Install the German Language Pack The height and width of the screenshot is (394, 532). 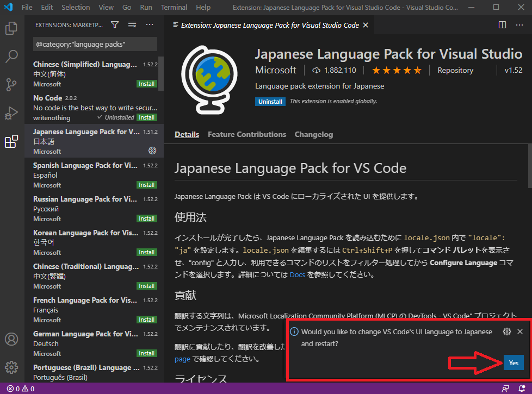coord(146,353)
